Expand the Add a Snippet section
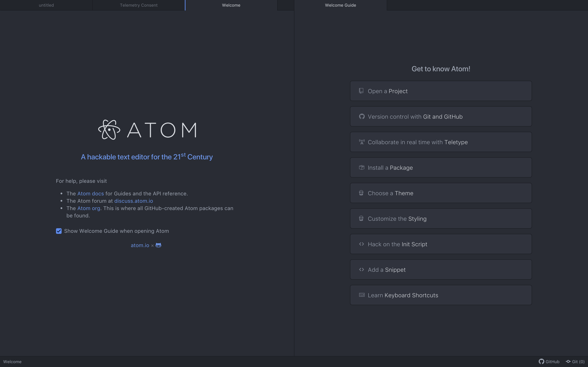 click(440, 269)
